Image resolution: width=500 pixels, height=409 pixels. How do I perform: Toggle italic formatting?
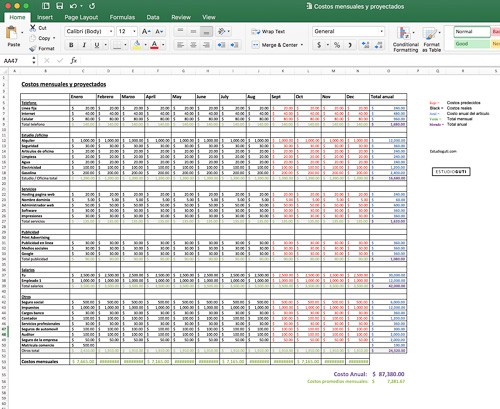(x=84, y=45)
